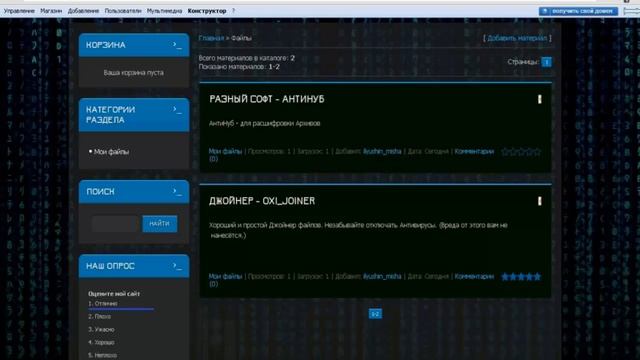The height and width of the screenshot is (360, 640).
Task: Focus the search text field
Action: coord(115,224)
